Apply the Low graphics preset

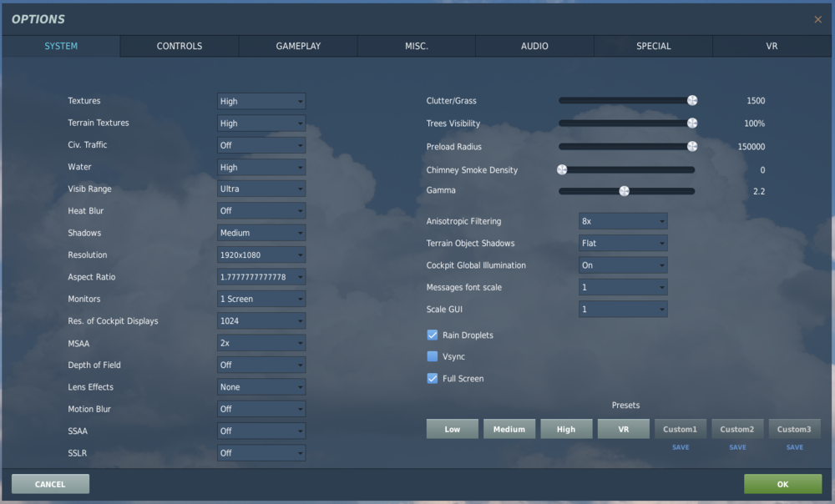pos(452,428)
